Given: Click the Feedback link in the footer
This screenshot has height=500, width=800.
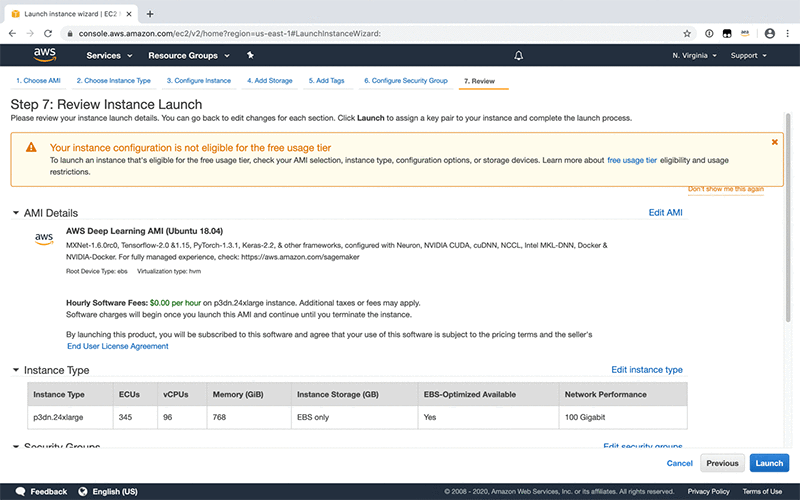Looking at the screenshot, I should [x=48, y=491].
